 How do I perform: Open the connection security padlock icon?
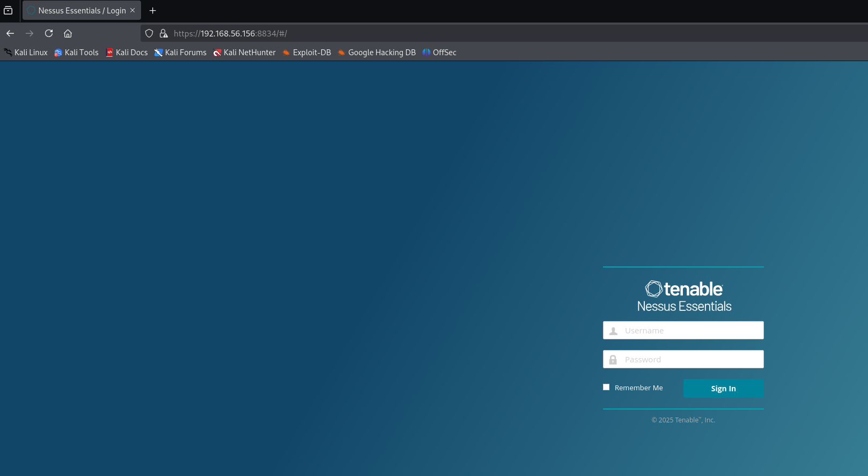click(x=164, y=33)
